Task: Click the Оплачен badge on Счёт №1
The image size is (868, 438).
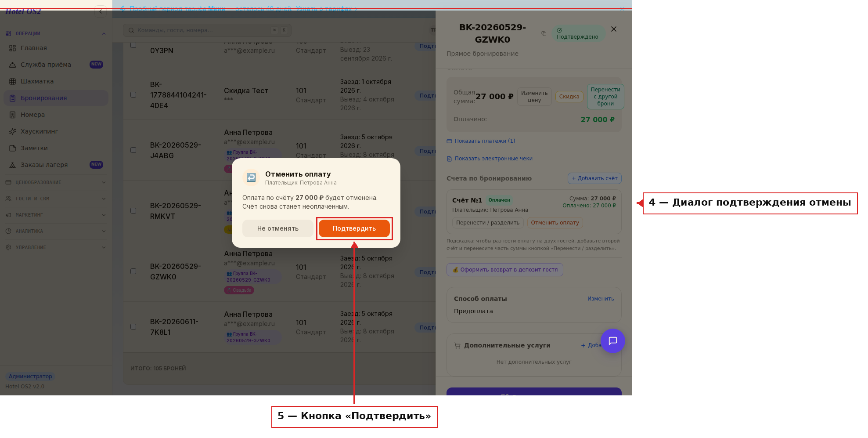Action: point(499,200)
